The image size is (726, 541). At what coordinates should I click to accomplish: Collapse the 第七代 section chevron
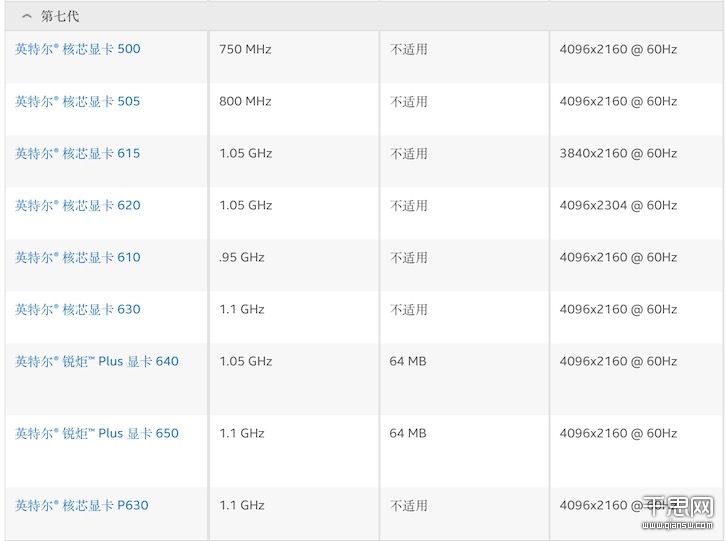click(x=27, y=17)
